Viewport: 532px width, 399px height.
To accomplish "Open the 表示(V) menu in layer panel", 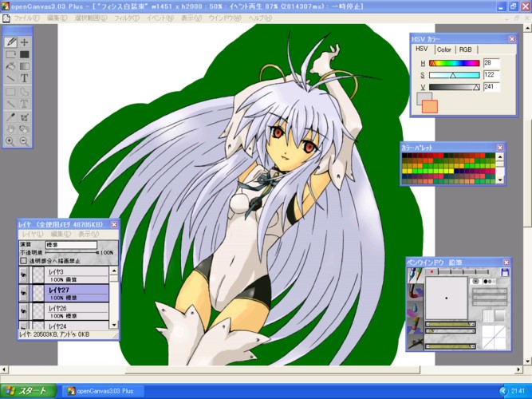I will (x=89, y=234).
